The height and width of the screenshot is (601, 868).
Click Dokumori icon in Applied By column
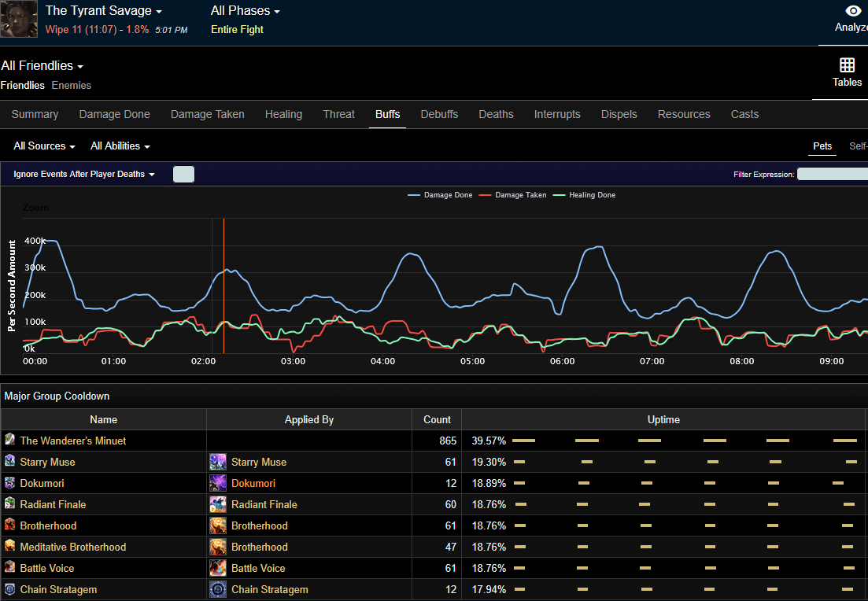click(218, 483)
